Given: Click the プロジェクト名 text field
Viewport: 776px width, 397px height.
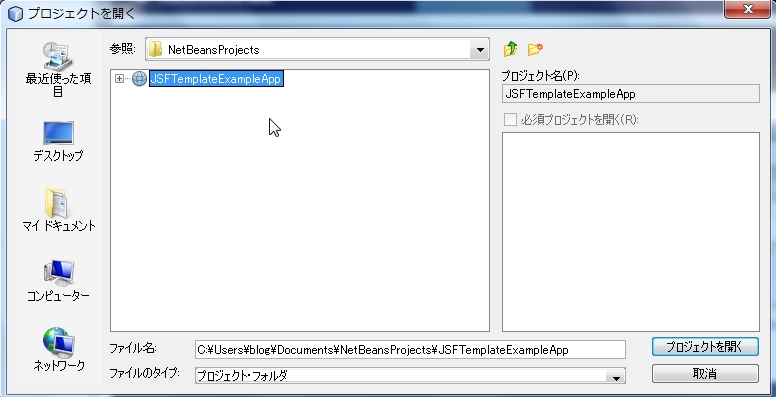Looking at the screenshot, I should (x=630, y=94).
